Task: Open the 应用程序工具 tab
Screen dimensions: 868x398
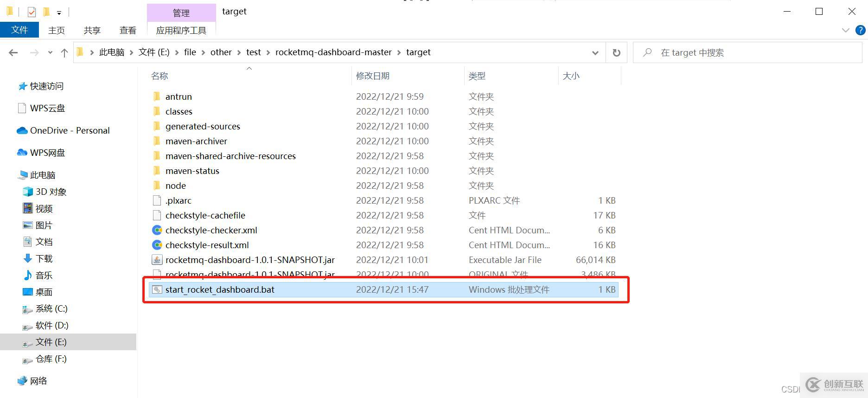Action: click(181, 30)
